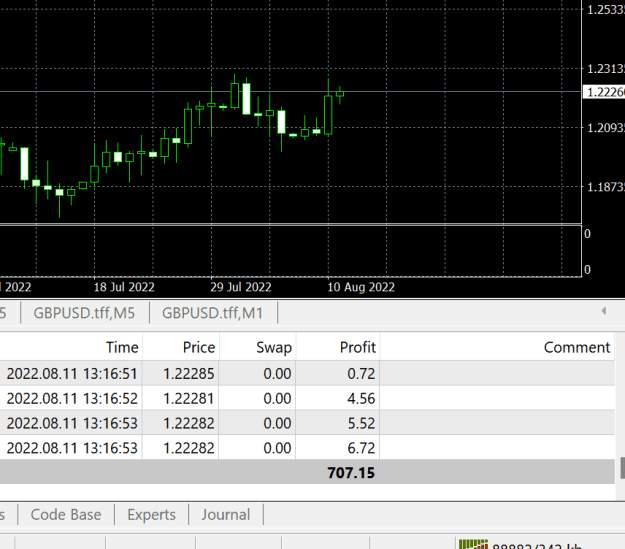The height and width of the screenshot is (549, 625).
Task: Switch to the GBPUSD.tff,M5 chart tab
Action: coord(84,313)
